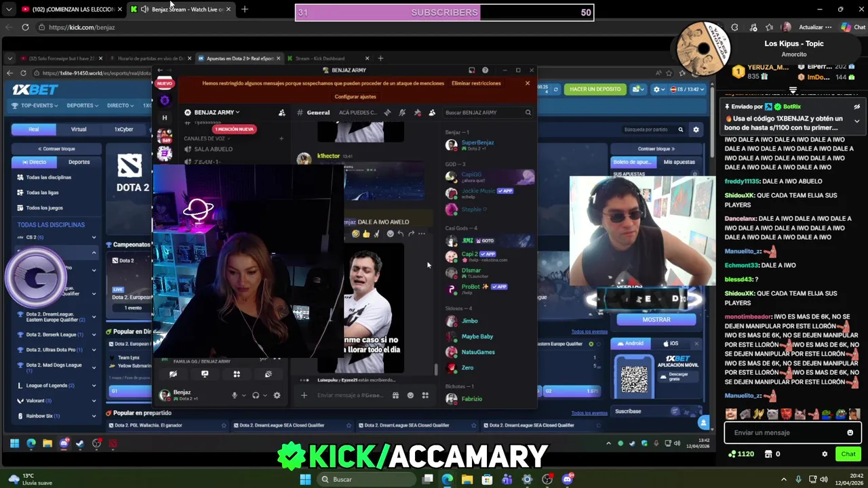Switch to Deportes in the 1xBet sidebar

pyautogui.click(x=79, y=162)
